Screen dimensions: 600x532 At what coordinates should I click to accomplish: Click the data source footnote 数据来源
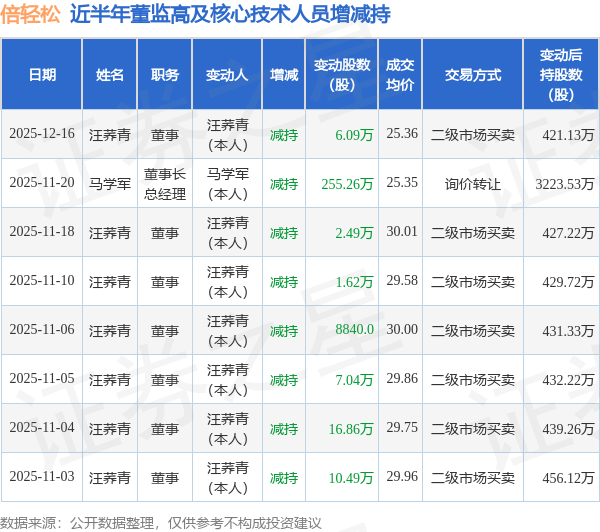[161, 523]
